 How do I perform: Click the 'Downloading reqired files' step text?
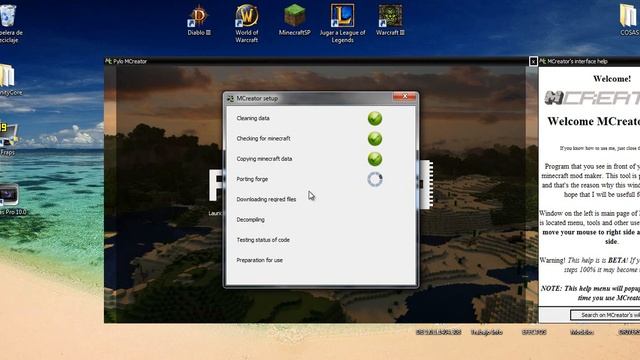[x=266, y=200]
